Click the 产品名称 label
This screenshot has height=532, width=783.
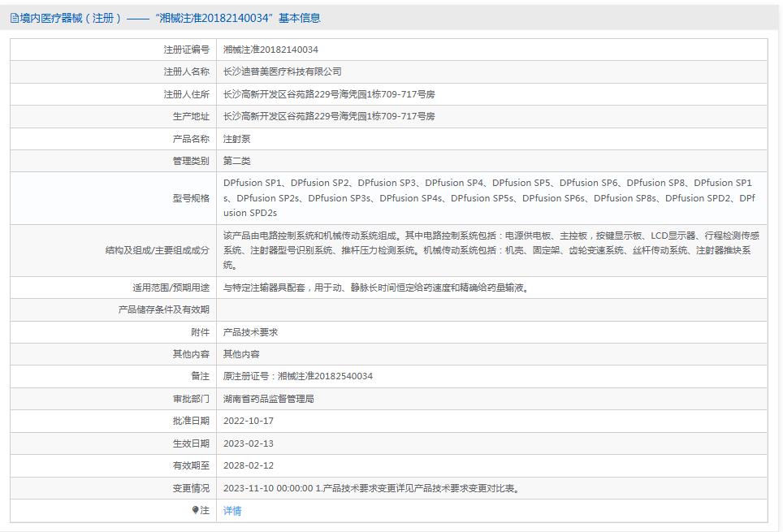[191, 139]
